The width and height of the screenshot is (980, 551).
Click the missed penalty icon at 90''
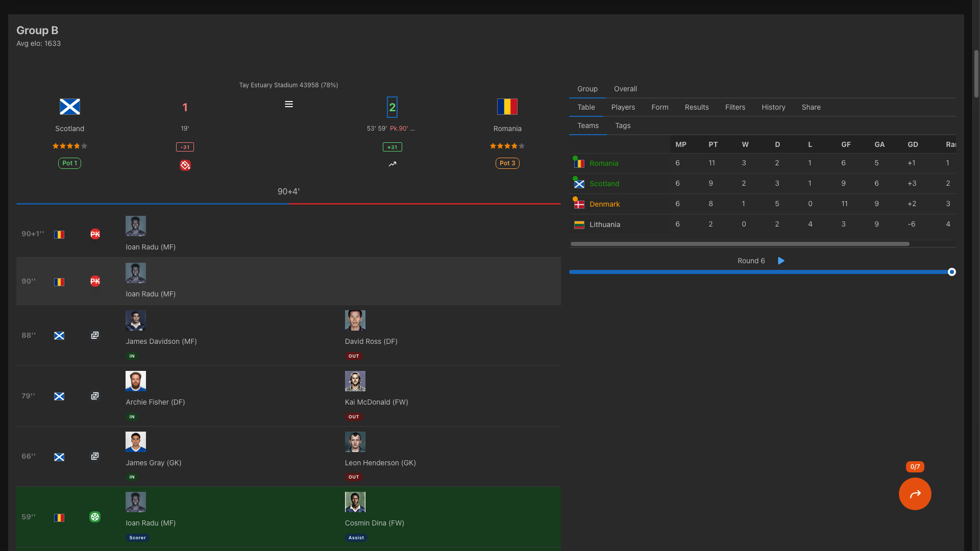pyautogui.click(x=95, y=281)
